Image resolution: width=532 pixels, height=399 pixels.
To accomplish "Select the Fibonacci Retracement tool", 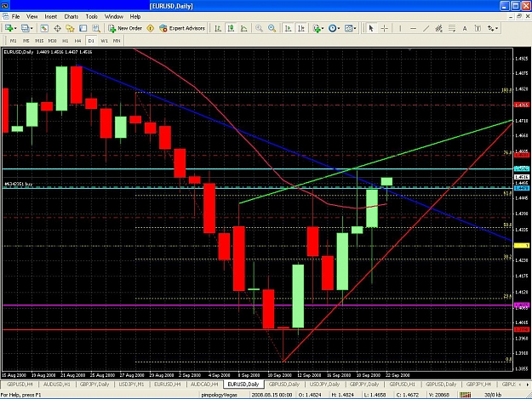I will 452,28.
